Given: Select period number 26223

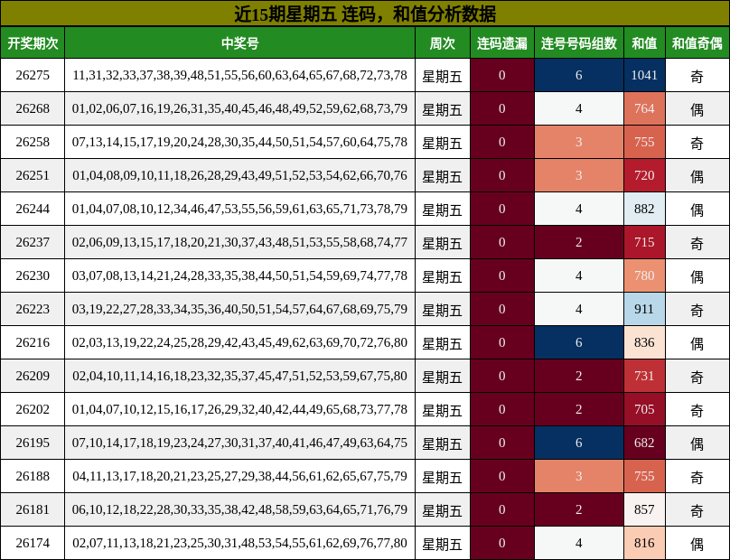Looking at the screenshot, I should click(x=33, y=309).
